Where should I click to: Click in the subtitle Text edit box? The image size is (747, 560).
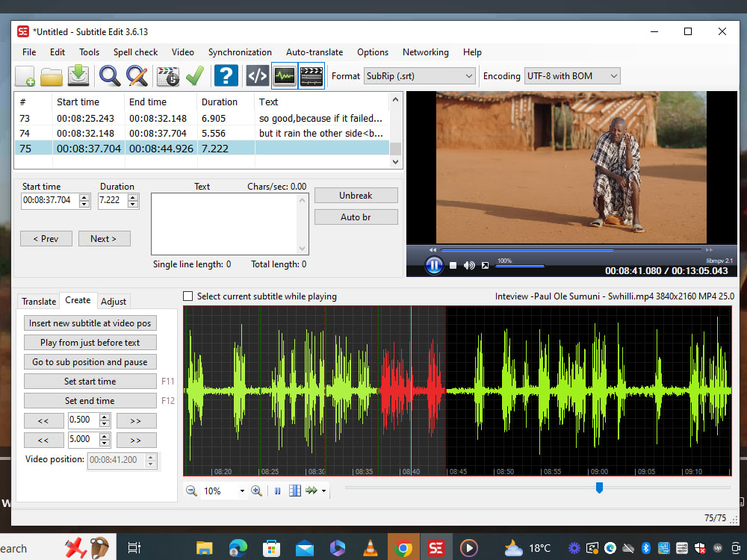point(225,224)
